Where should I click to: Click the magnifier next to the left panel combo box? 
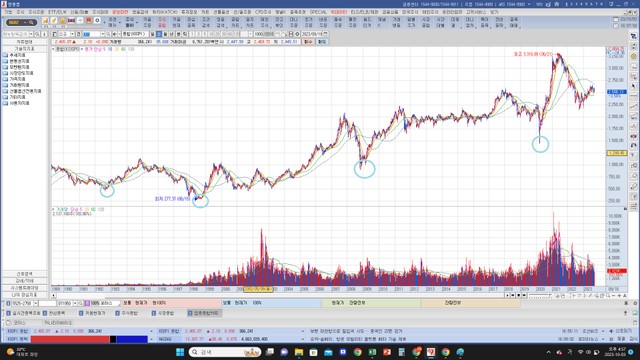[x=37, y=34]
